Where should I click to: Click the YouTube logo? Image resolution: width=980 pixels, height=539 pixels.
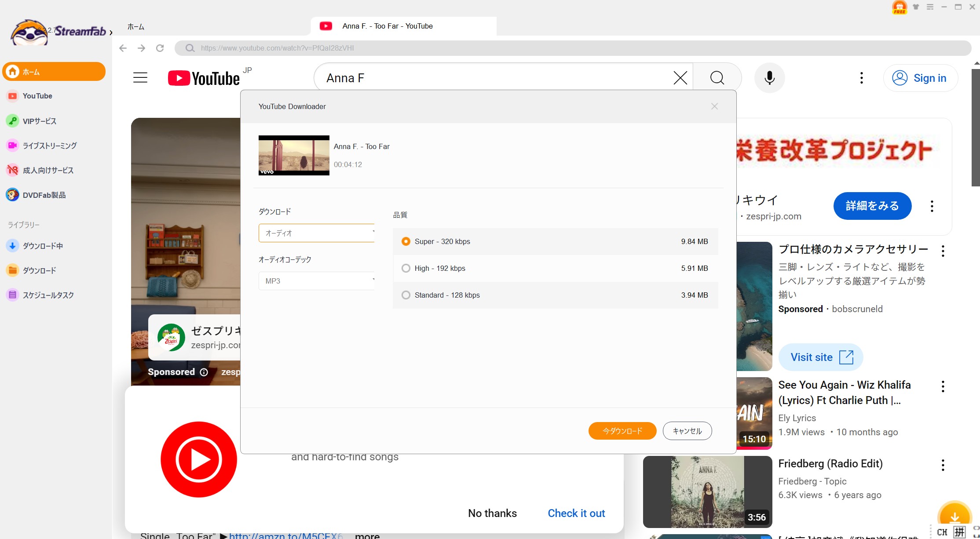tap(204, 78)
